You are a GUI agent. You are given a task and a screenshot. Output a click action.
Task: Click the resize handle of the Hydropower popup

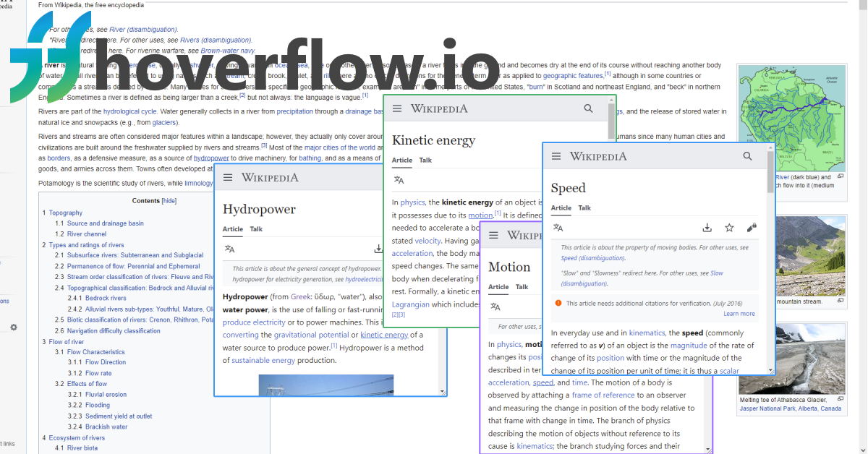[442, 392]
